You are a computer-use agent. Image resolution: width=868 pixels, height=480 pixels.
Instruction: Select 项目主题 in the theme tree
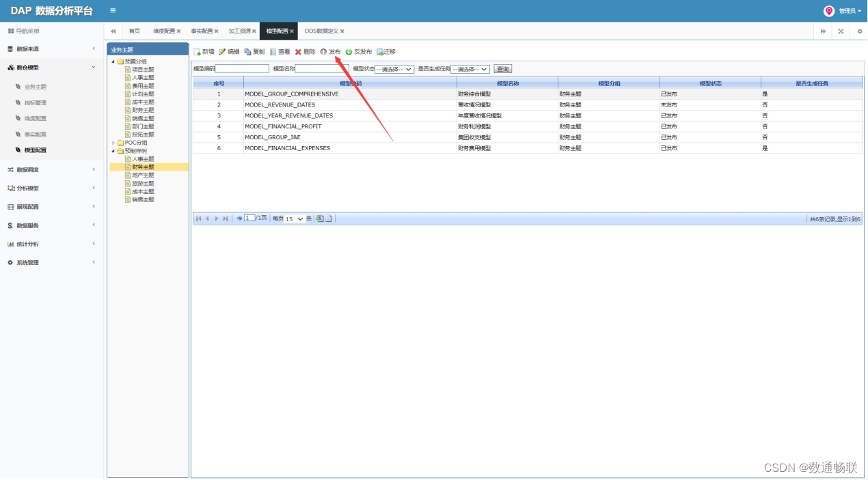tap(143, 70)
